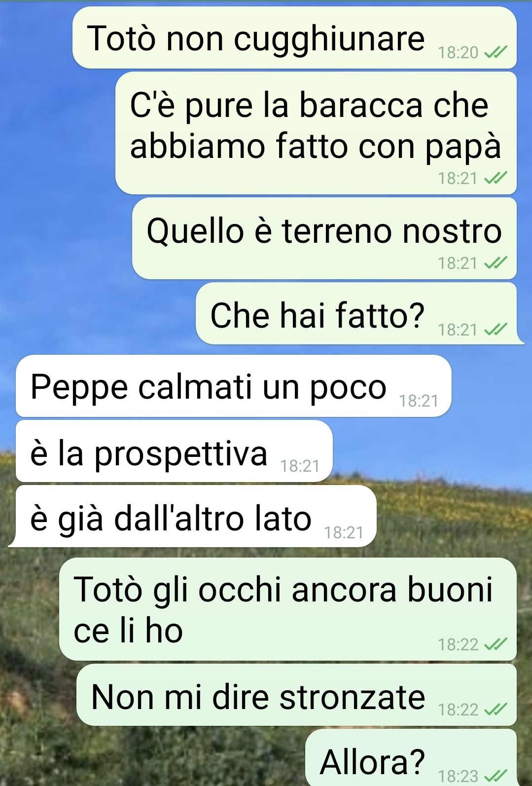
Task: Tap the 18:21 timestamp on 'Peppe calmati un poco'
Action: [x=419, y=401]
